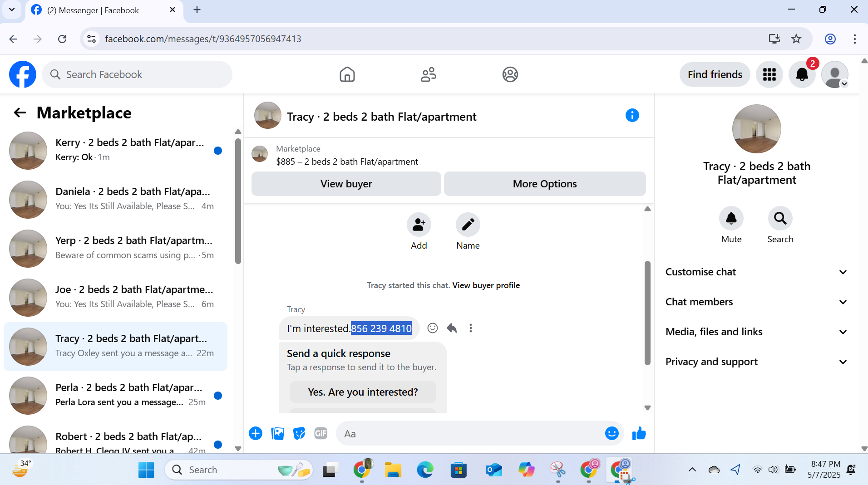Attach a photo with the image icon
The height and width of the screenshot is (485, 868).
point(277,434)
